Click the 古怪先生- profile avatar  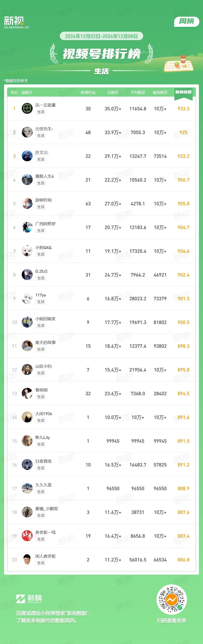tap(27, 132)
